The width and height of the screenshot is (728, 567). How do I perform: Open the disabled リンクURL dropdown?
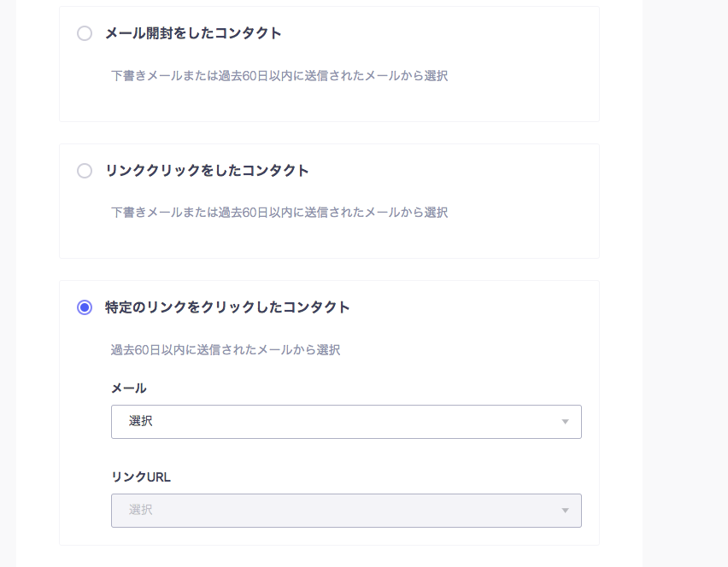pos(346,511)
